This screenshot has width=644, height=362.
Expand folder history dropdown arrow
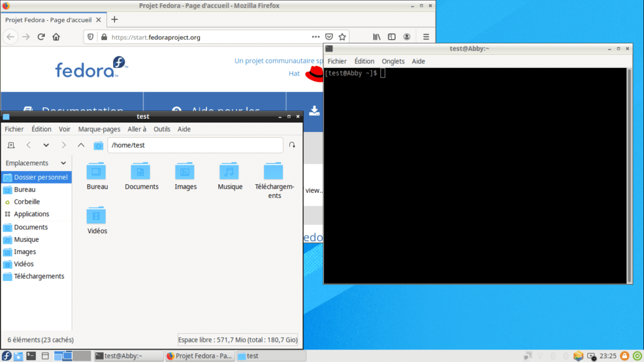46,145
